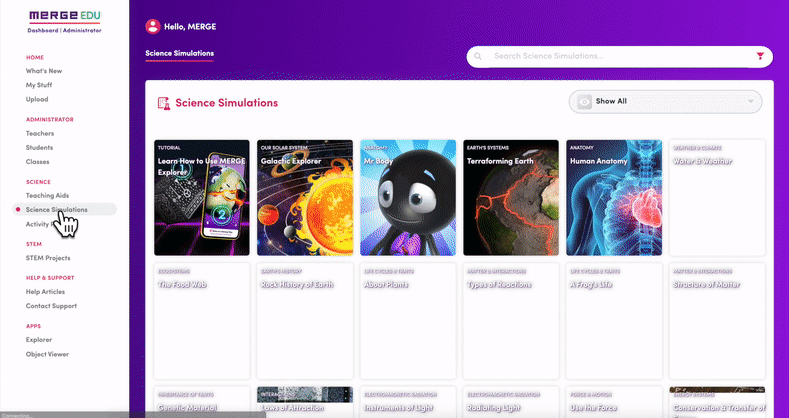The height and width of the screenshot is (418, 789).
Task: Open Classes administrator page
Action: pos(38,161)
